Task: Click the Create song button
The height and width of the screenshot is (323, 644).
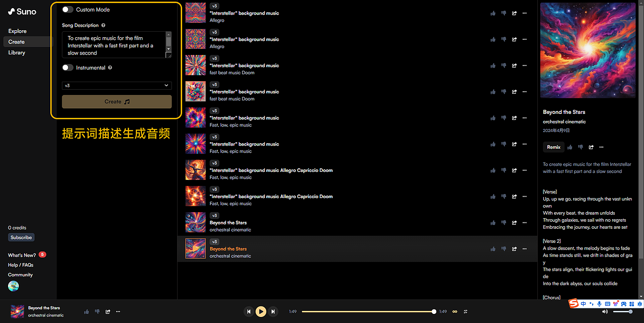Action: [117, 102]
